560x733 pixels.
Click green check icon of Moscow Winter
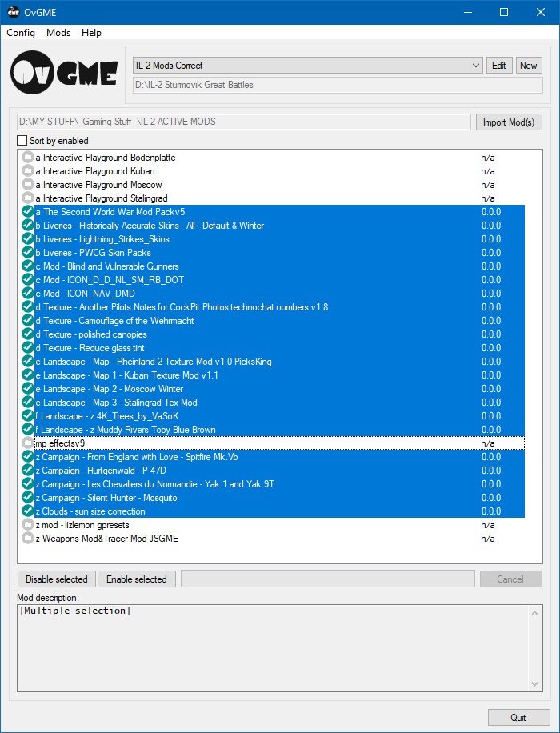click(27, 388)
